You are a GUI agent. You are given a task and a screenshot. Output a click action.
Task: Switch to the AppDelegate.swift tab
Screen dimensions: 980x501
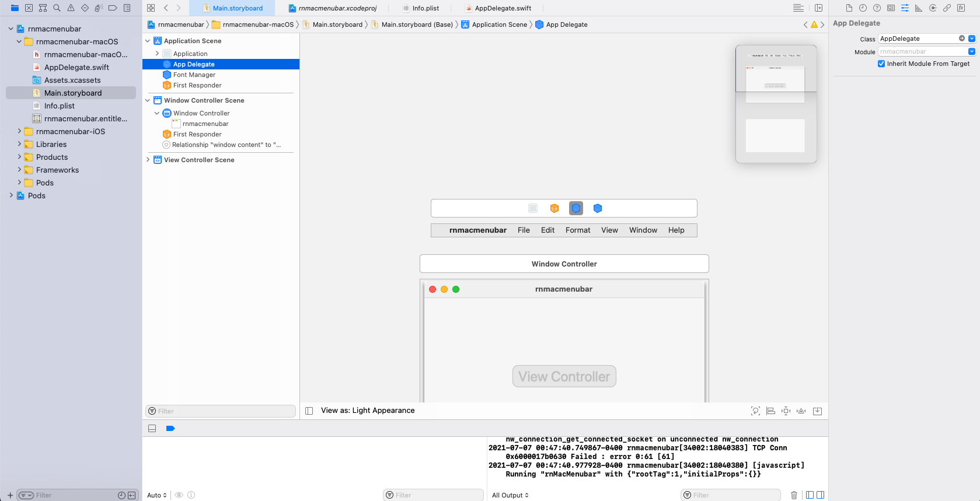[498, 8]
